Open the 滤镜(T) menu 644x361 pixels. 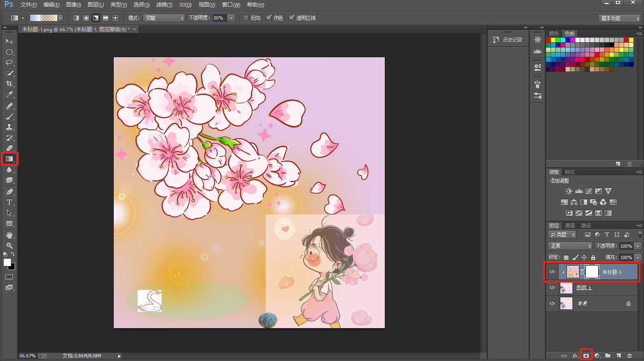pos(164,5)
